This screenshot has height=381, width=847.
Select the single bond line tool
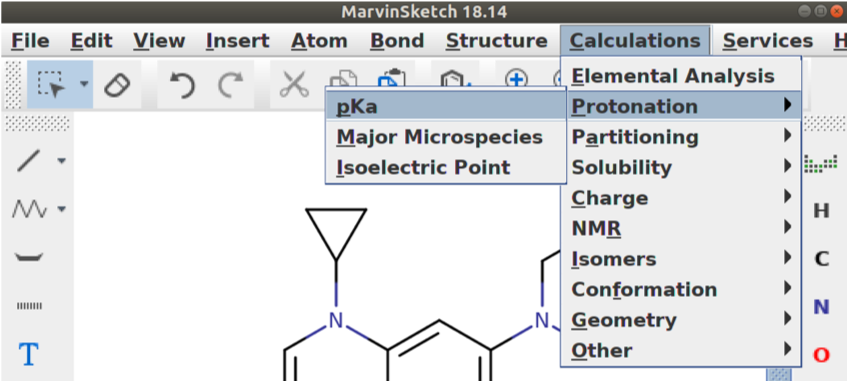pyautogui.click(x=28, y=161)
